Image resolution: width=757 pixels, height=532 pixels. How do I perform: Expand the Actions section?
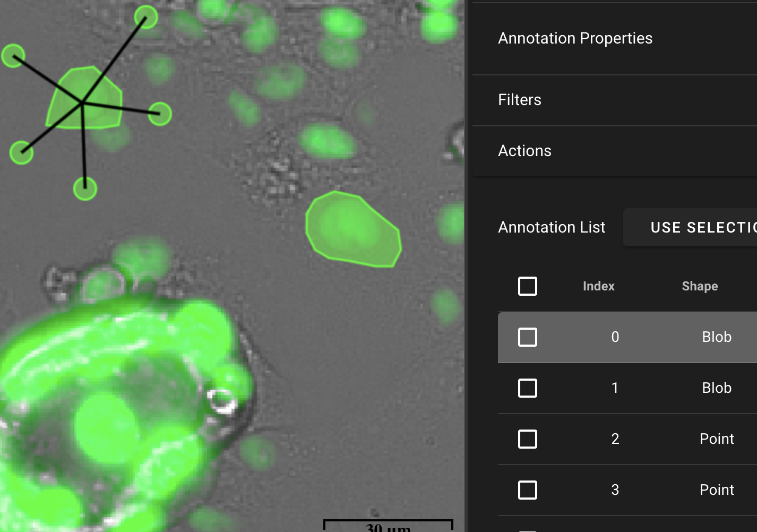pos(524,151)
